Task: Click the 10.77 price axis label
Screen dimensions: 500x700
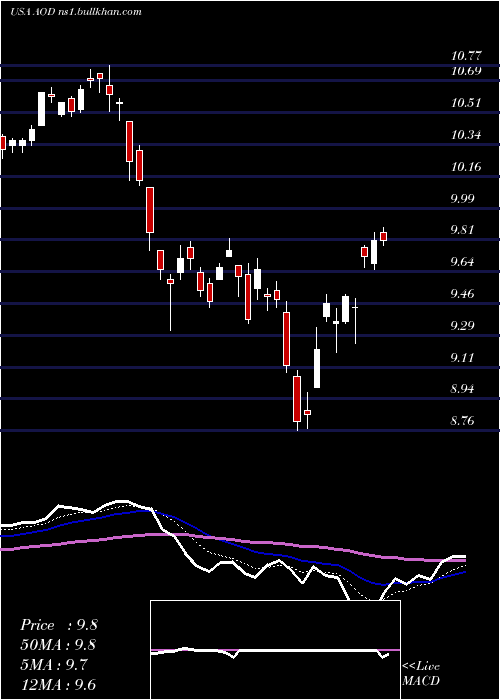Action: click(466, 56)
